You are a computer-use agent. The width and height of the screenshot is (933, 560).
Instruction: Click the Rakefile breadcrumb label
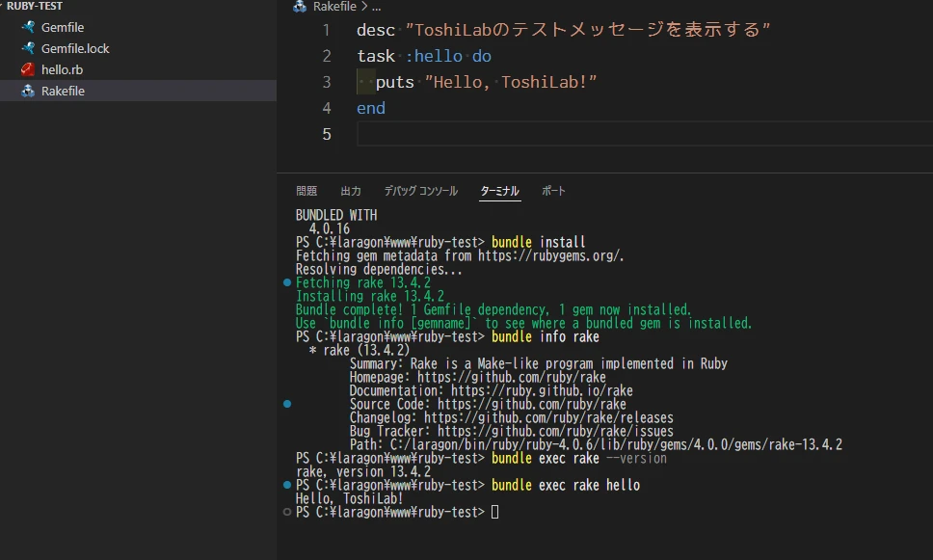pyautogui.click(x=334, y=7)
